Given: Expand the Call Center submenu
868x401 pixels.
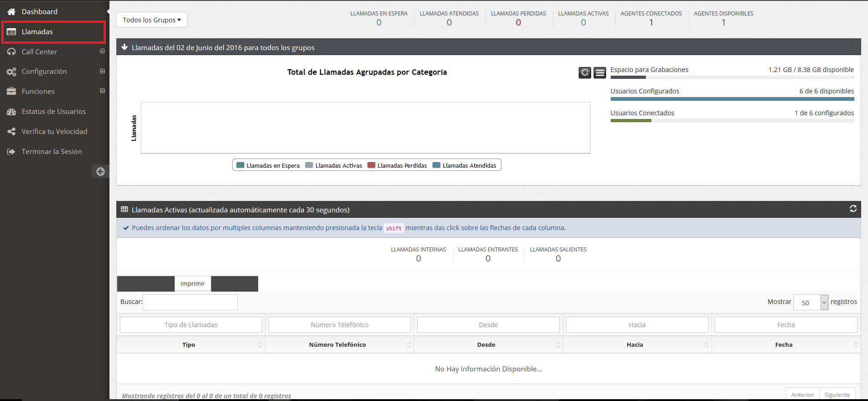Looking at the screenshot, I should tap(102, 51).
